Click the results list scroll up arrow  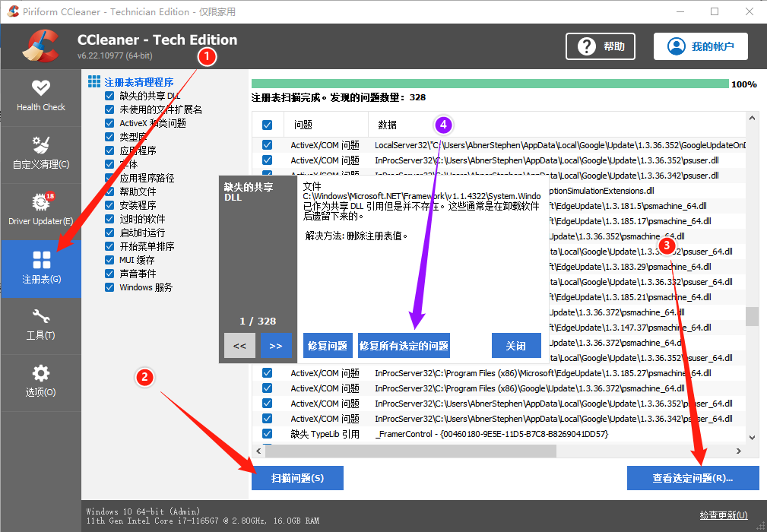[752, 118]
